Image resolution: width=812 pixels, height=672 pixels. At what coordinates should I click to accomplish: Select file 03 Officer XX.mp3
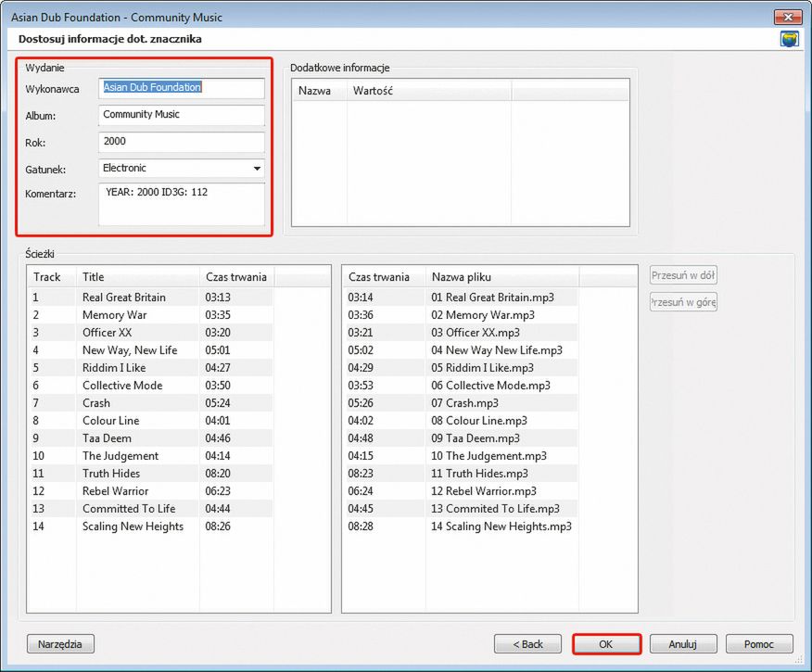(x=476, y=333)
